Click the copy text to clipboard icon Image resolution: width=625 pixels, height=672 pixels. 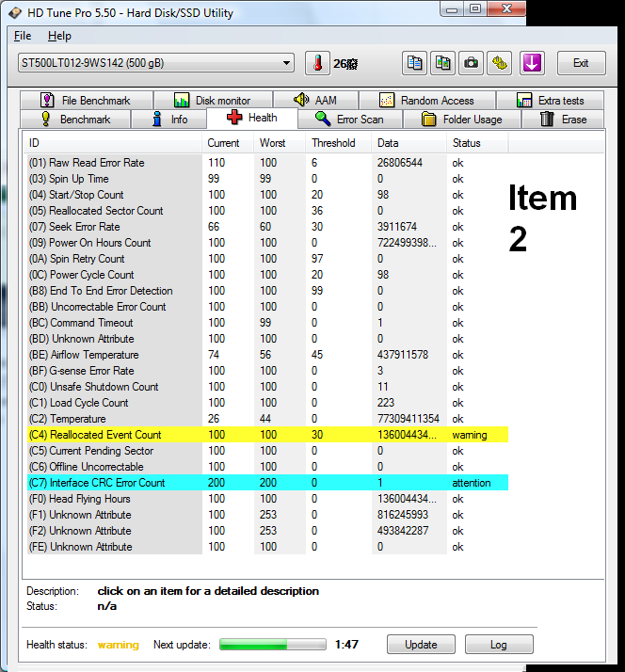tap(414, 63)
